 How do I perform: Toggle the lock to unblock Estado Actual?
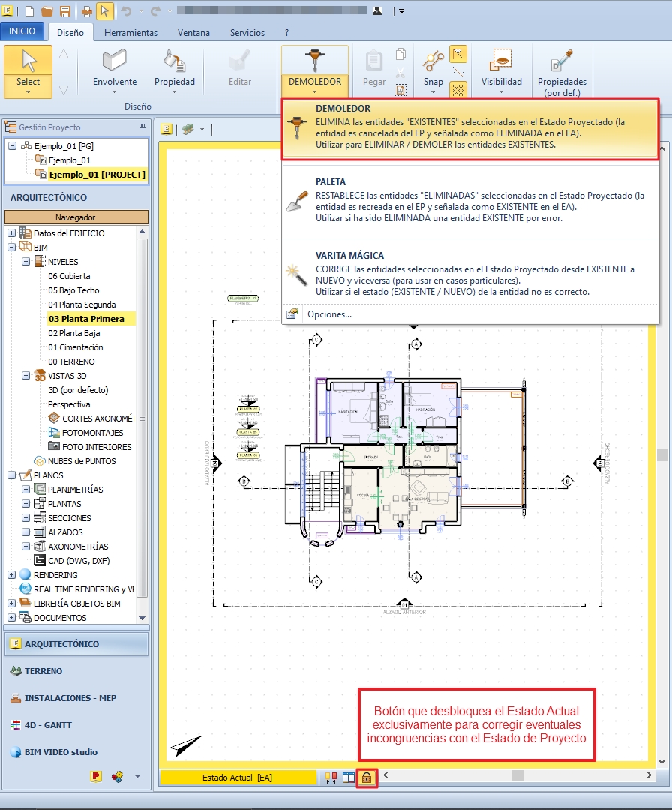pos(367,778)
